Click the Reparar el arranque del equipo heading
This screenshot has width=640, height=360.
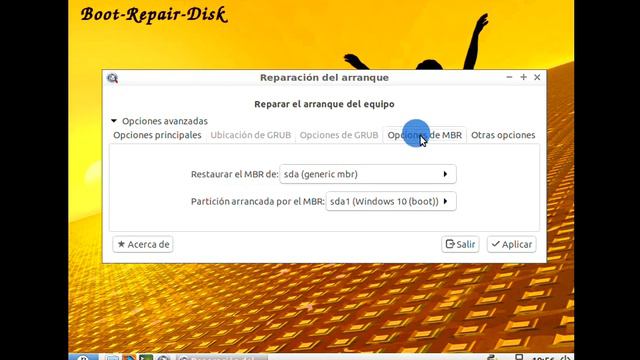click(324, 104)
